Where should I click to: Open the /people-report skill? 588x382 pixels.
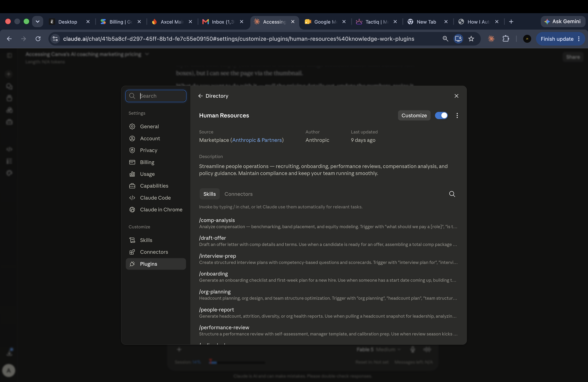(x=328, y=313)
